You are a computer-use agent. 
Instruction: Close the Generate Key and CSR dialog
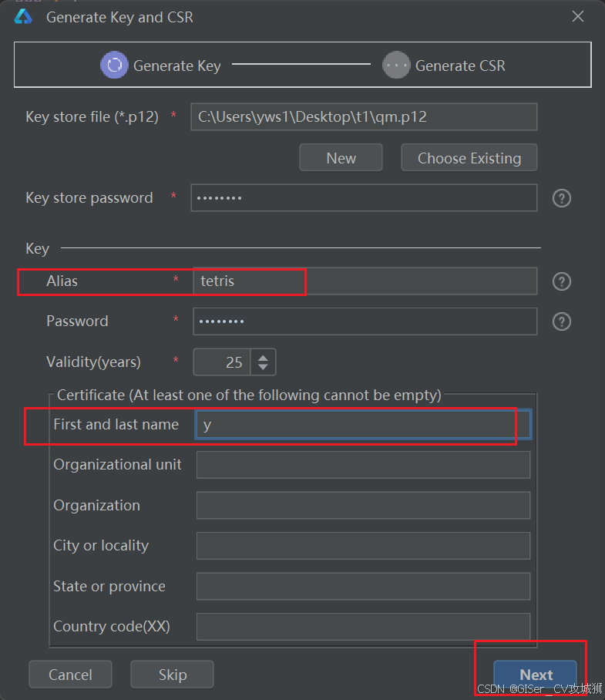[x=578, y=16]
